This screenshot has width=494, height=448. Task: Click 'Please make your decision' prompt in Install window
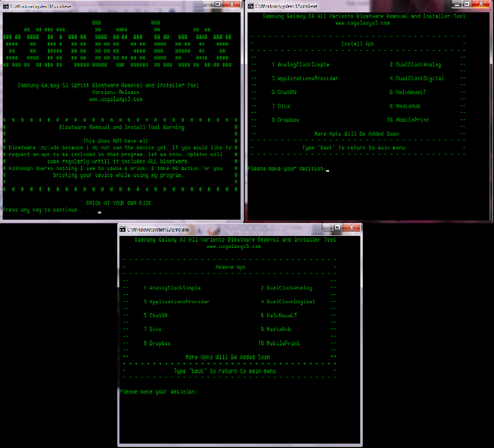pos(287,169)
